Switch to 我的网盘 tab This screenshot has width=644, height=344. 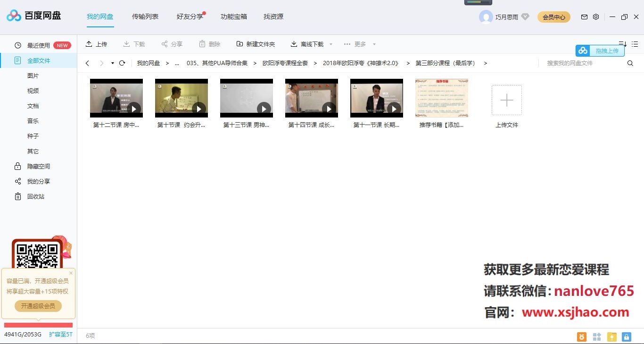100,17
